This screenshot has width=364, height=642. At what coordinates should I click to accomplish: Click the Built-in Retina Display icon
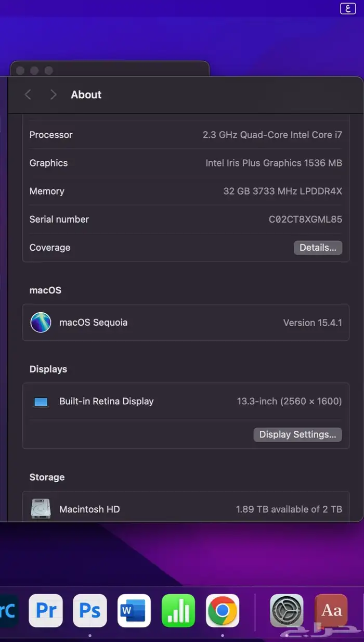tap(41, 402)
